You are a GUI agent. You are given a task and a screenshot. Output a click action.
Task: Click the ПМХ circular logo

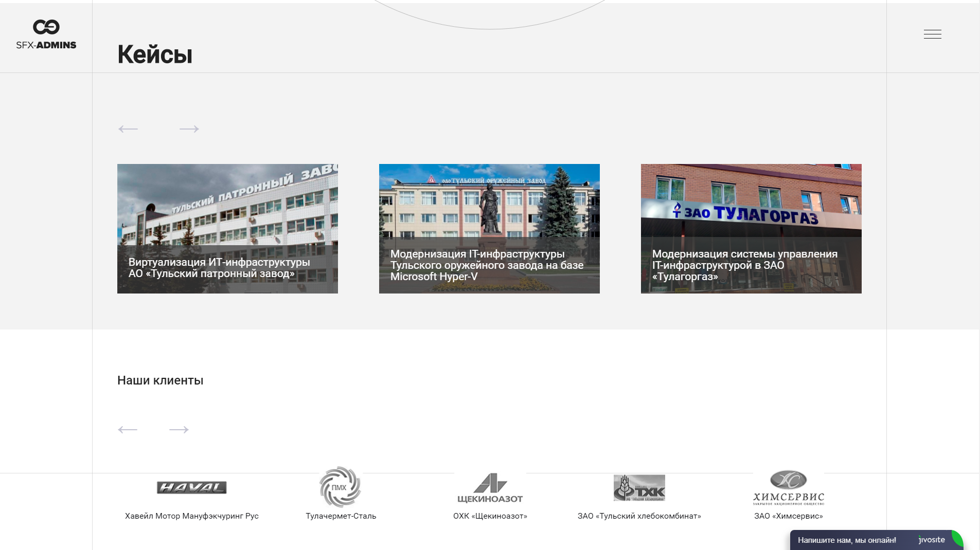(x=340, y=487)
